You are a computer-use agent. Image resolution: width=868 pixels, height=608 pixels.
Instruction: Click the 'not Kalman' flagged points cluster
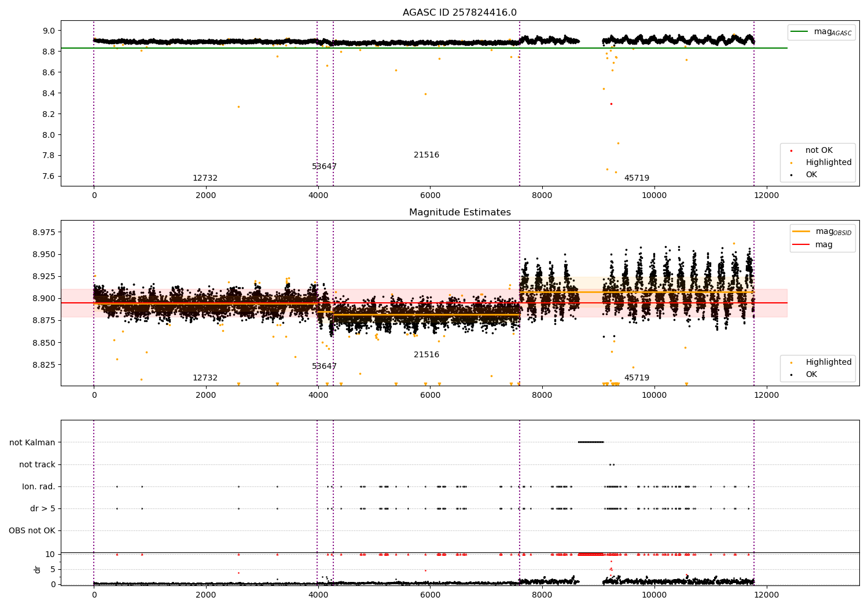pyautogui.click(x=591, y=442)
